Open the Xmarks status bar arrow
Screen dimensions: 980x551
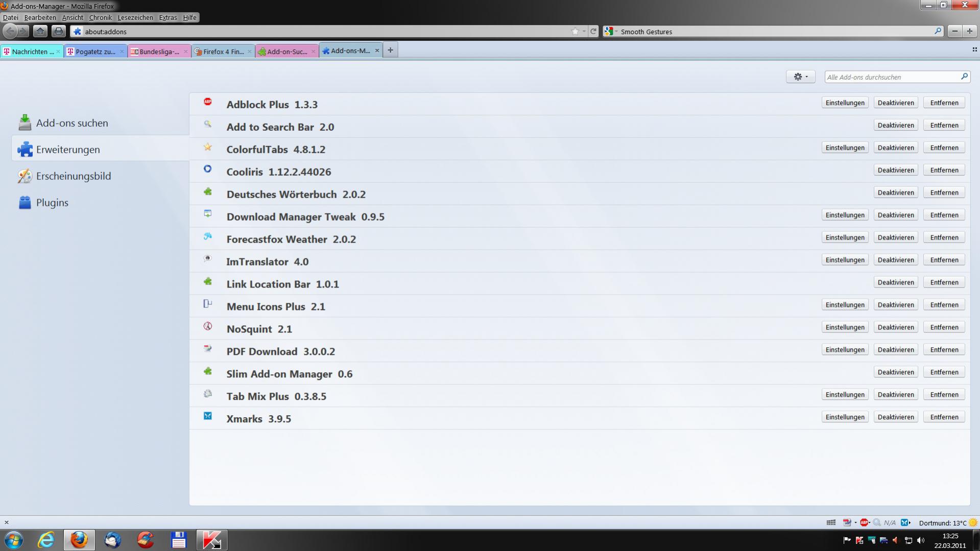tap(910, 522)
